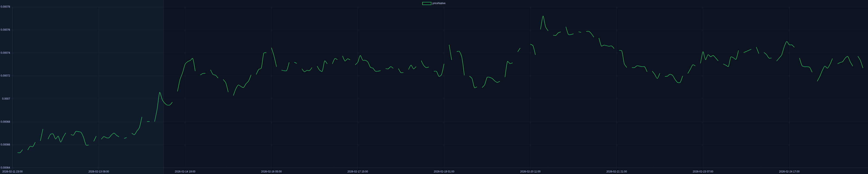Click the 2026-02-19 01:00 x-axis label
Viewport: 868px width, 174px height.
(x=444, y=172)
